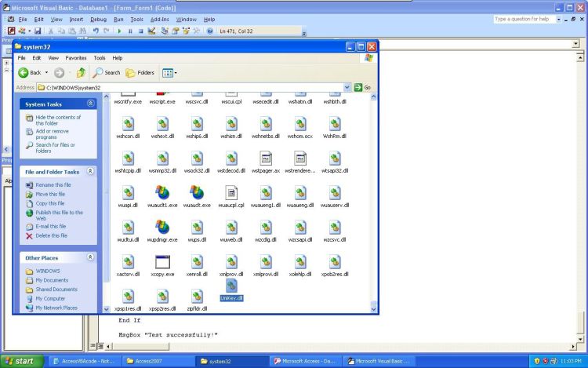Click the Up folder icon in Explorer toolbar
This screenshot has width=588, height=368.
point(81,72)
